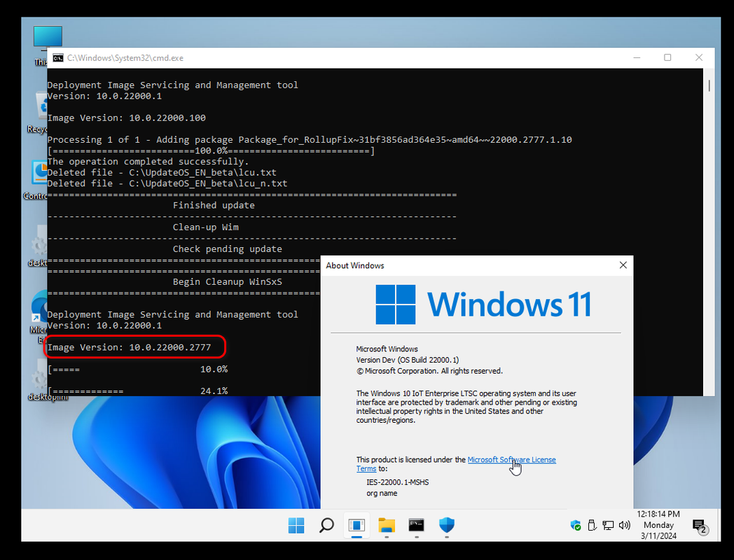Click the Windows 11 logo in About dialog

483,304
